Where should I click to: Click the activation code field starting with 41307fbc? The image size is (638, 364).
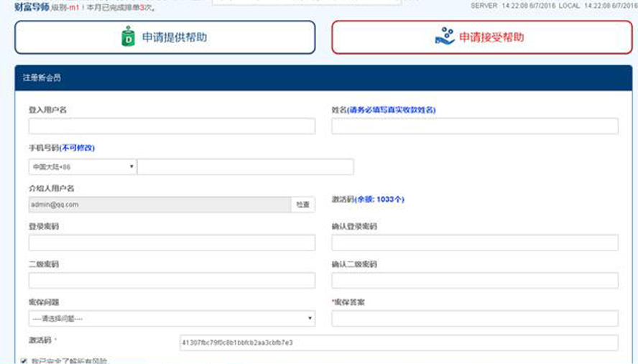(x=399, y=342)
